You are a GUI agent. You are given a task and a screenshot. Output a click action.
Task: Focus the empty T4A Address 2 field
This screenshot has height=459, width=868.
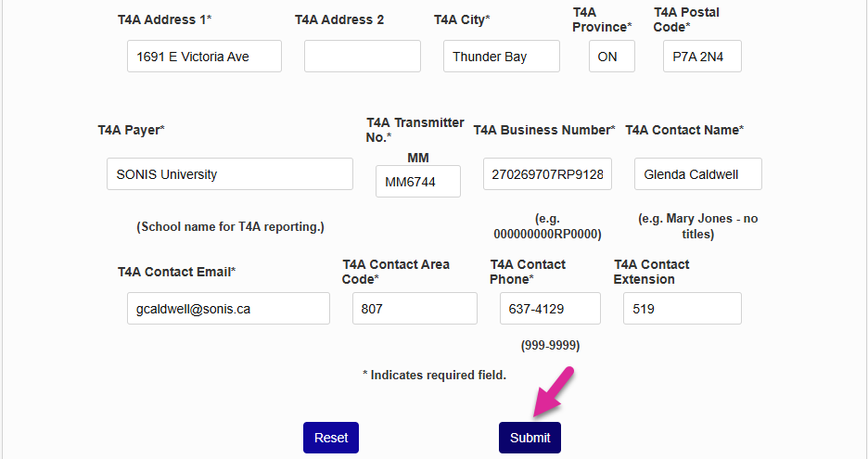click(x=362, y=57)
